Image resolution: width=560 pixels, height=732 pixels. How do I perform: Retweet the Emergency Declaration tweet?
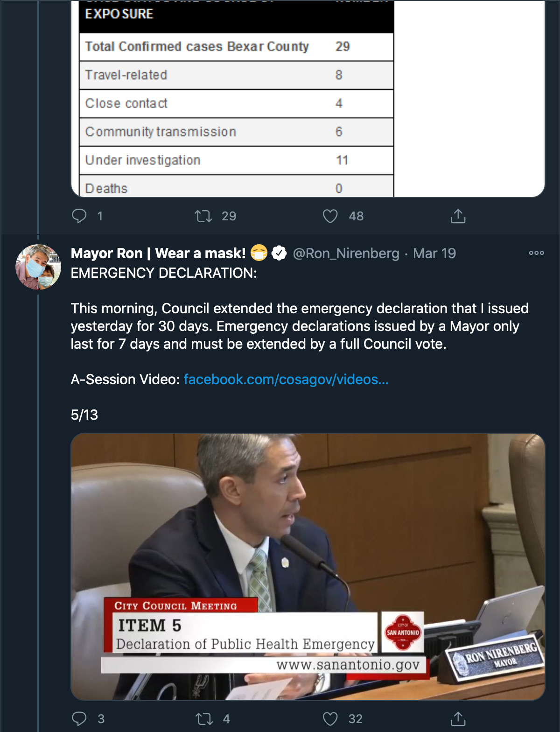pyautogui.click(x=204, y=718)
